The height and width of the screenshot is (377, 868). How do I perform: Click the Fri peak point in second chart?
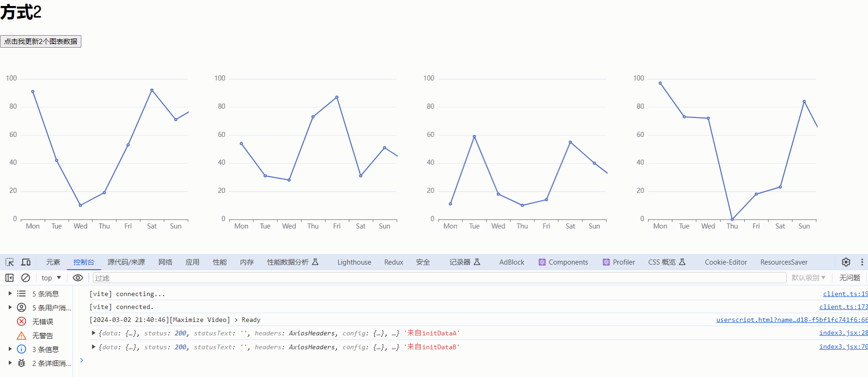pyautogui.click(x=337, y=97)
